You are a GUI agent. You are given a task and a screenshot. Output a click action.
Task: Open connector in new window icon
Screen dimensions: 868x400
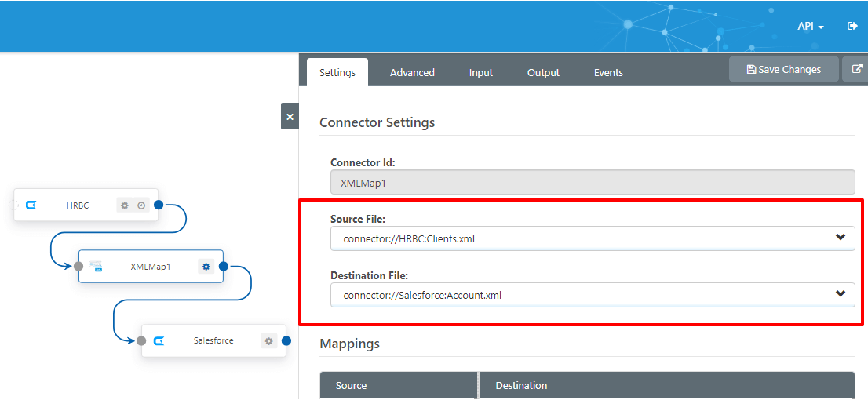coord(855,69)
